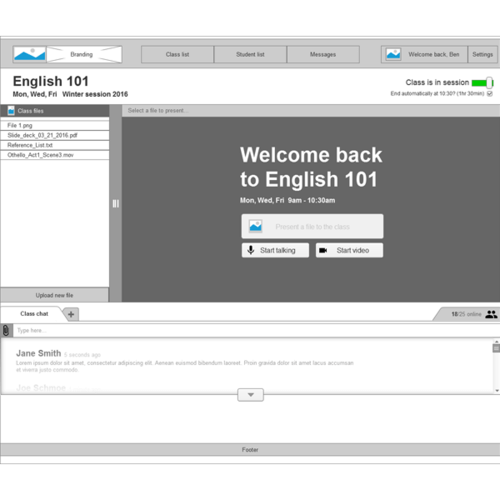Open the Student list menu
500x500 pixels.
250,54
